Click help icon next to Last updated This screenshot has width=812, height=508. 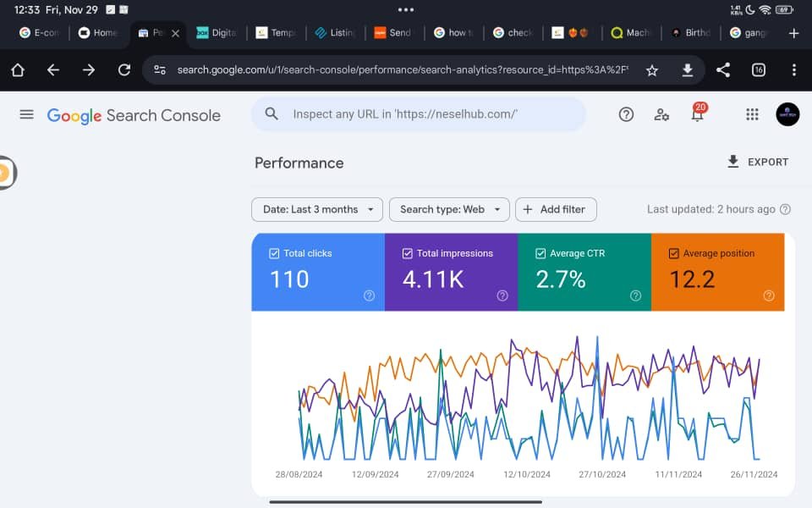785,209
